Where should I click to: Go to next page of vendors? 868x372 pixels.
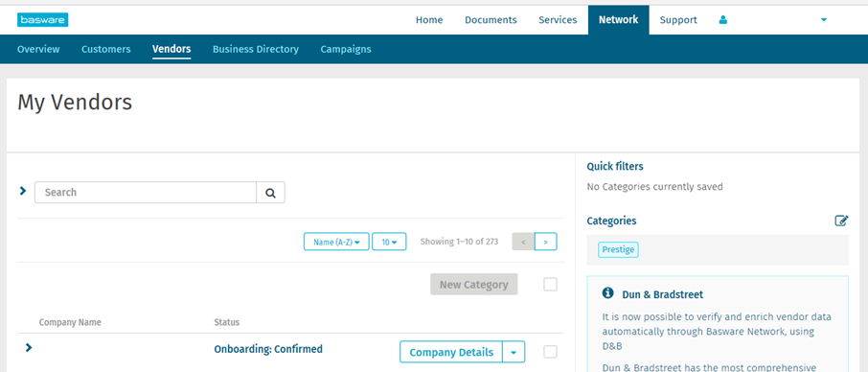click(546, 242)
